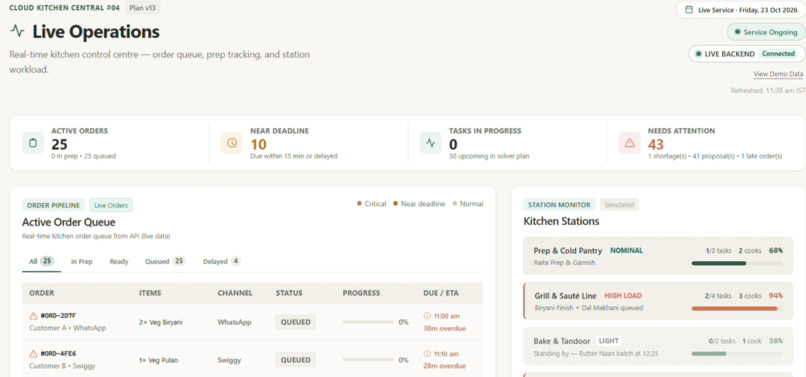Viewport: 806px width, 377px height.
Task: Click warning icon beside #ORD-2D7F
Action: [x=33, y=316]
